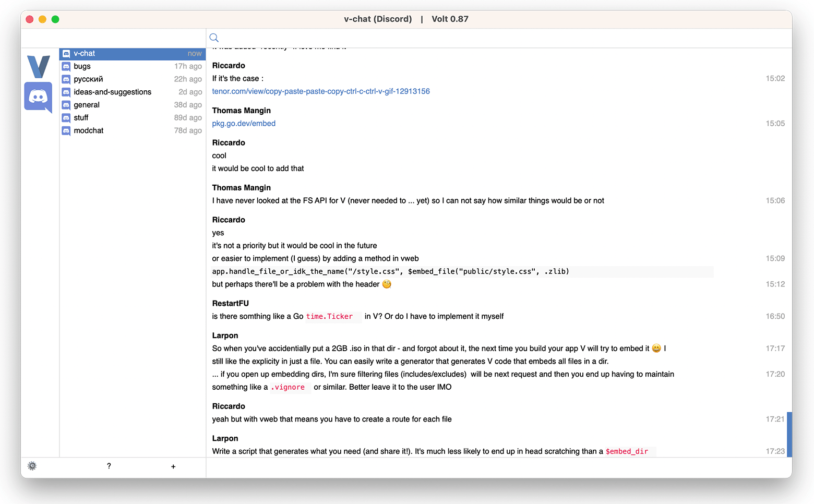Click the 'yeah but with vweb' message
This screenshot has height=504, width=814.
pyautogui.click(x=332, y=419)
